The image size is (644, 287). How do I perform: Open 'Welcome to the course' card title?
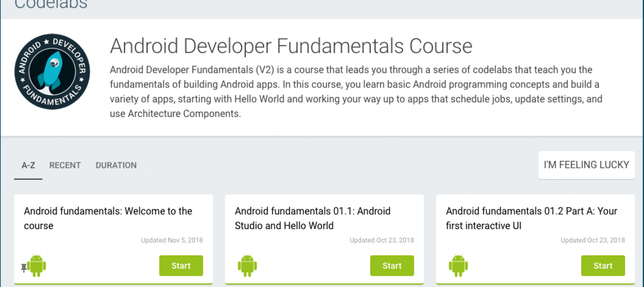(108, 218)
